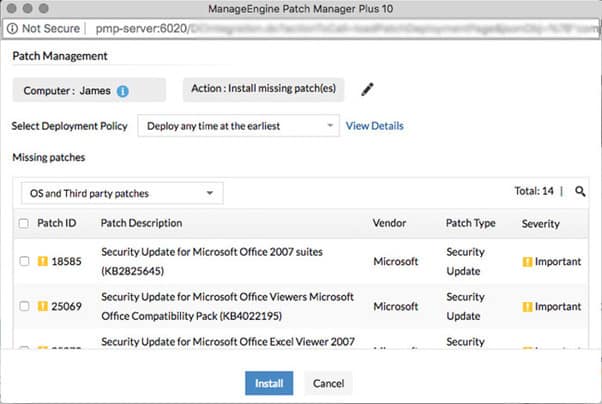
Task: Click the Office 2007 suites (KB2825645) description
Action: pos(212,262)
